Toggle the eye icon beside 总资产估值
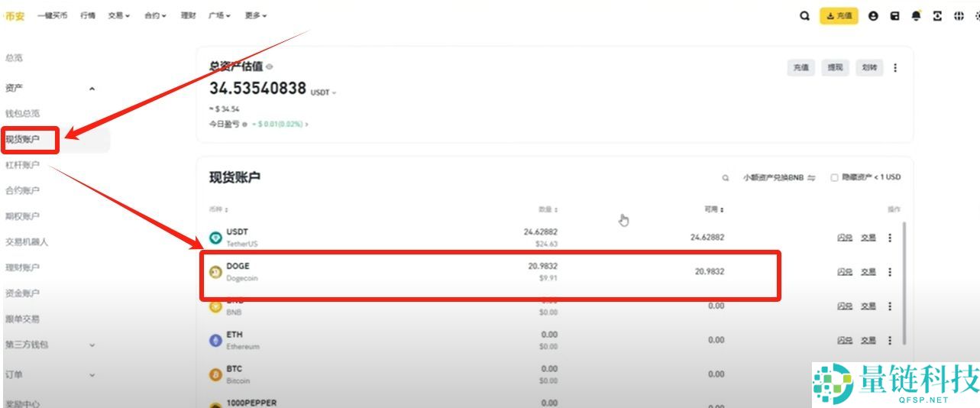Screen dimensions: 980x408 (270, 67)
